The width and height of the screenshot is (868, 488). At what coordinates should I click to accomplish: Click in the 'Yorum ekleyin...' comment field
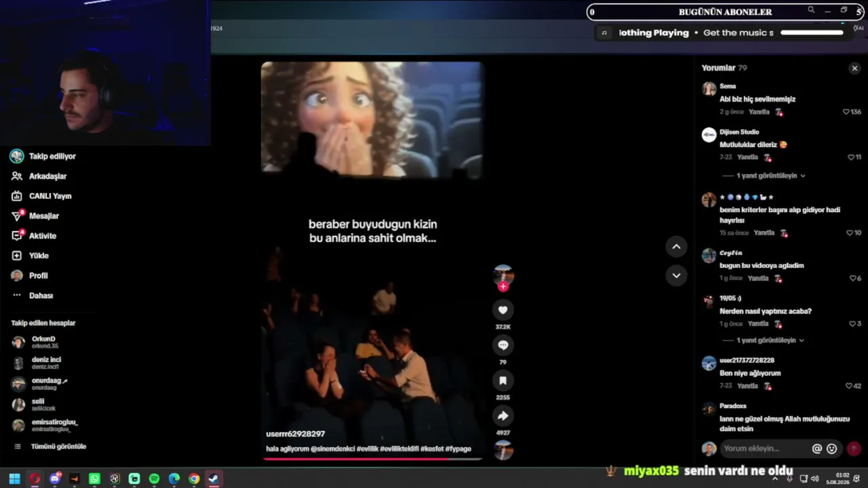(x=765, y=449)
